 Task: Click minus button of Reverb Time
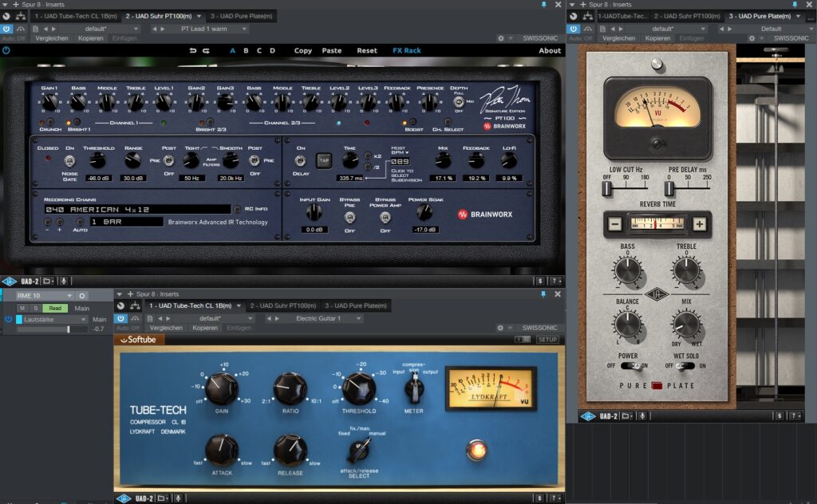click(615, 224)
